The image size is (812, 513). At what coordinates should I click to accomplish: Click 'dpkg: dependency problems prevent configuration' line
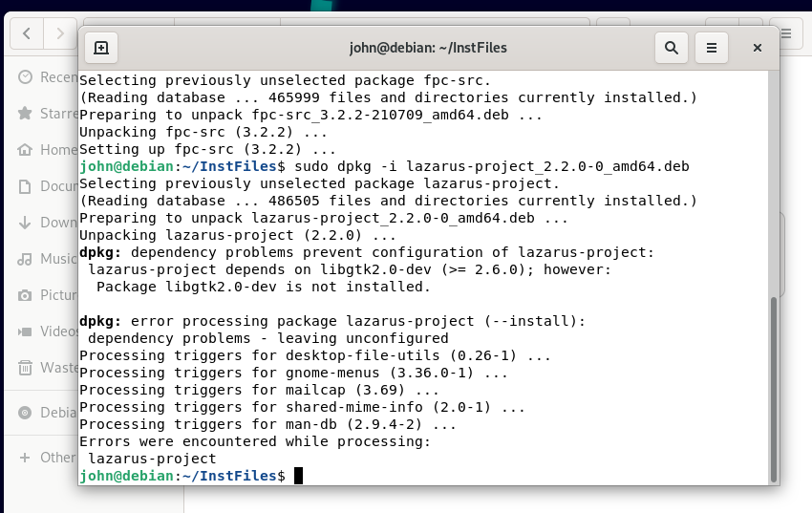[x=367, y=252]
